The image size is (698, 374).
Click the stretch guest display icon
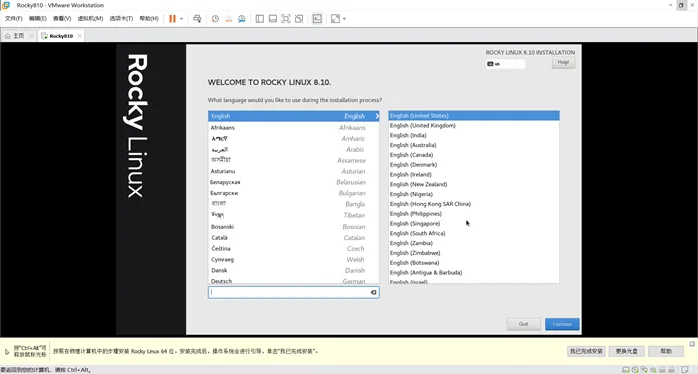(x=335, y=19)
